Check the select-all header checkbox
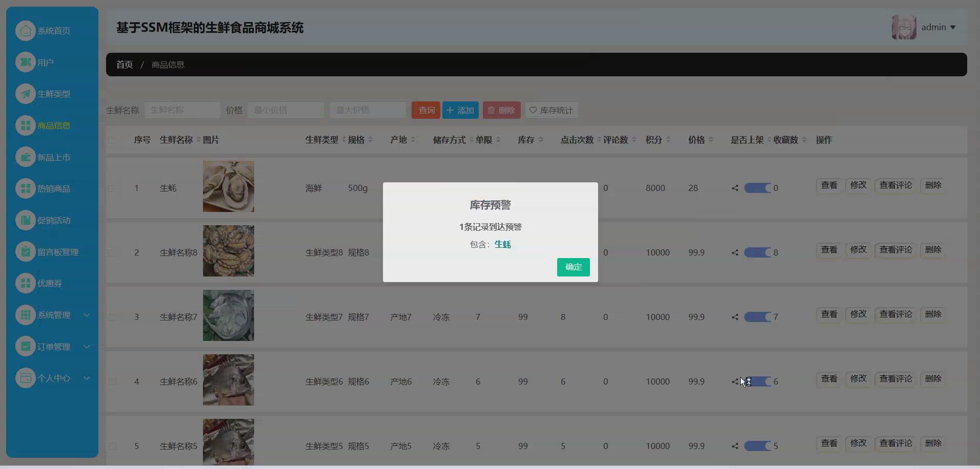Image resolution: width=980 pixels, height=469 pixels. pyautogui.click(x=112, y=140)
